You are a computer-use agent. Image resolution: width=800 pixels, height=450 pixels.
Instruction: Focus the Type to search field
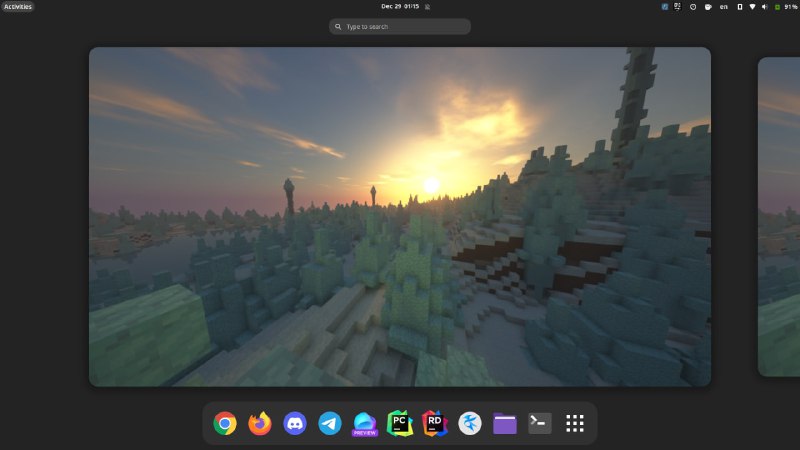(399, 27)
